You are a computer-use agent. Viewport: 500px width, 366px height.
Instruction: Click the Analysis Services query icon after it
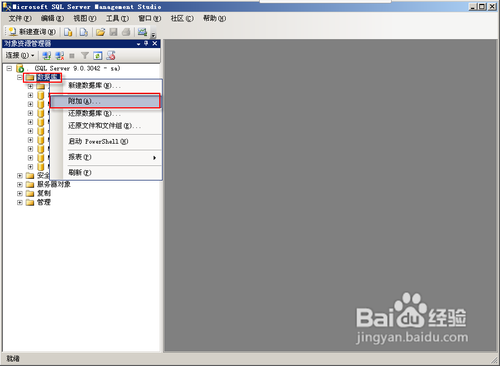[x=84, y=32]
